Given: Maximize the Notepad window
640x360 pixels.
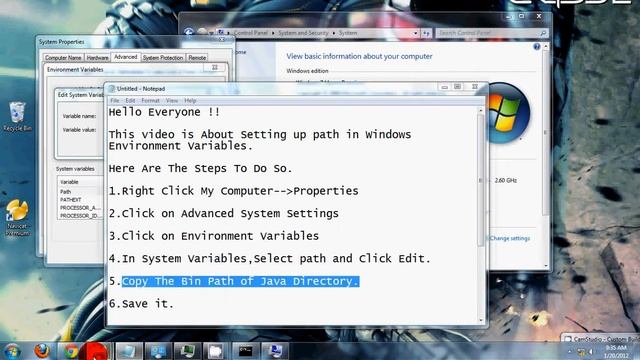Looking at the screenshot, I should click(x=458, y=87).
